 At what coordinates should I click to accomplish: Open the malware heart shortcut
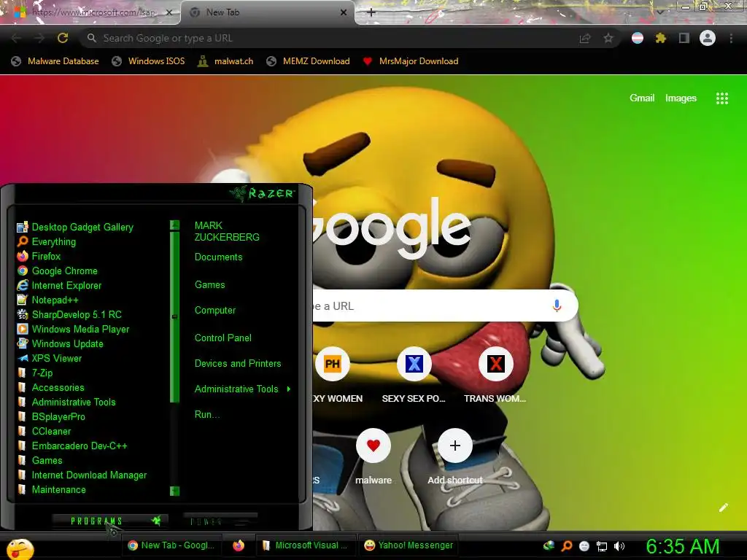373,446
